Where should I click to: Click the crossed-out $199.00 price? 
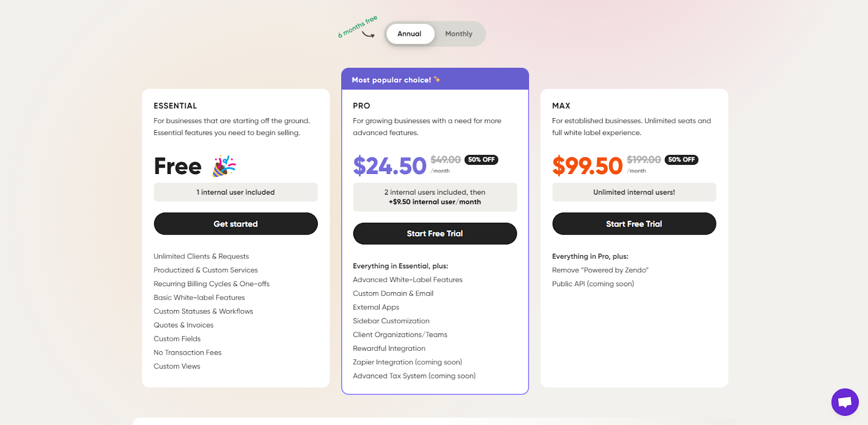tap(644, 159)
